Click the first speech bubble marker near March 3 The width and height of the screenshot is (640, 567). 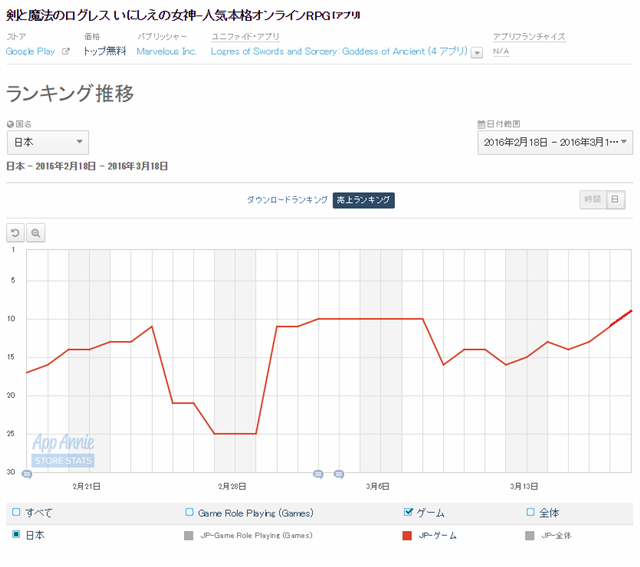point(319,473)
